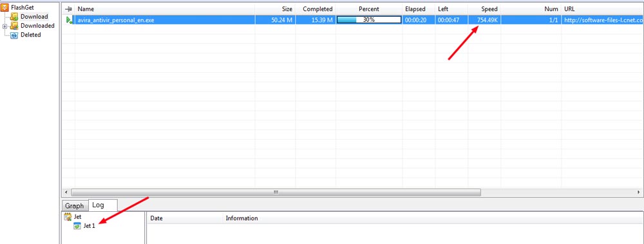Click the Jet group icon in log panel
The image size is (644, 244).
(68, 216)
